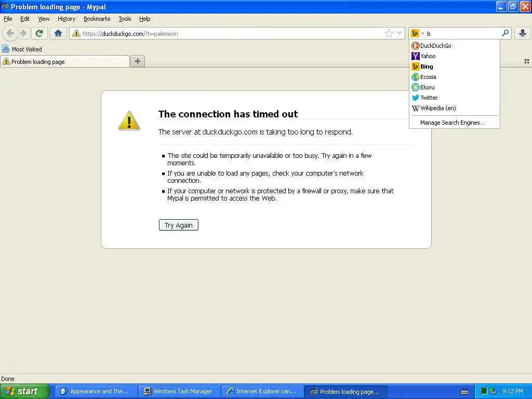532x399 pixels.
Task: Open the View menu
Action: 44,19
